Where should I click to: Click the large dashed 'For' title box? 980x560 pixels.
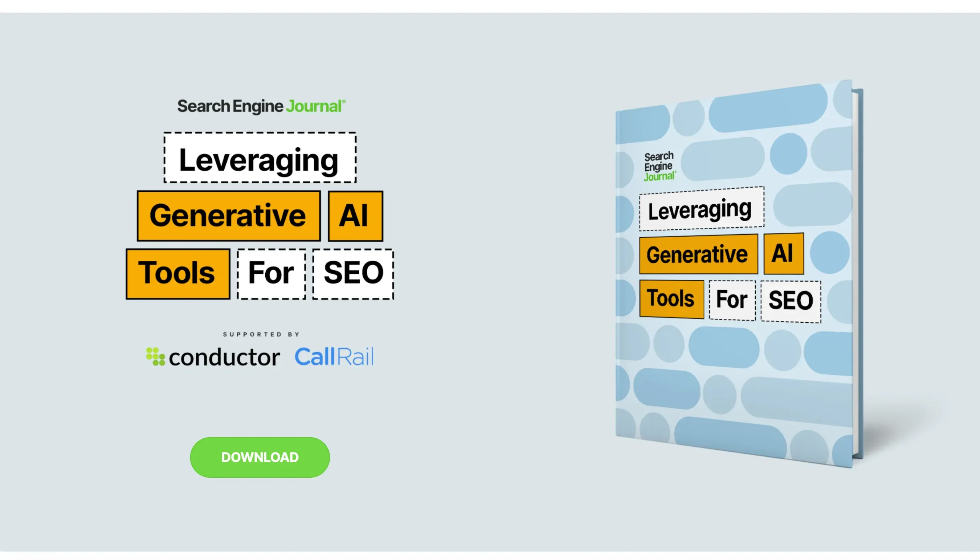coord(271,273)
